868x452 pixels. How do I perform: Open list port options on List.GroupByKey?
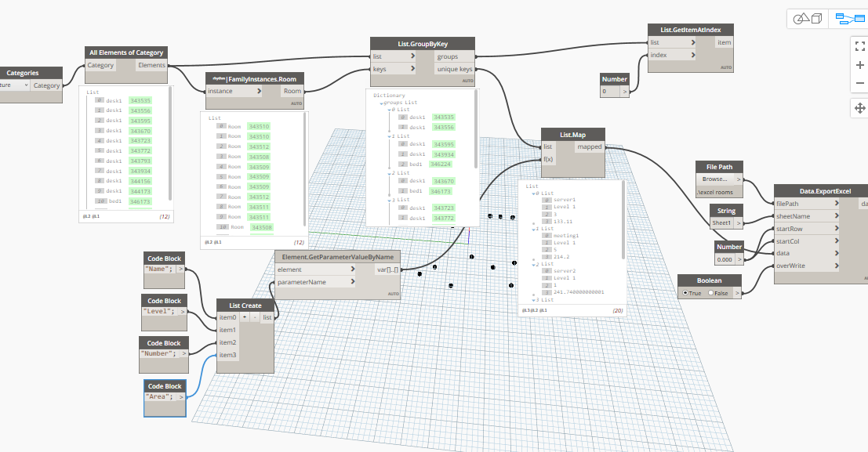click(x=412, y=56)
